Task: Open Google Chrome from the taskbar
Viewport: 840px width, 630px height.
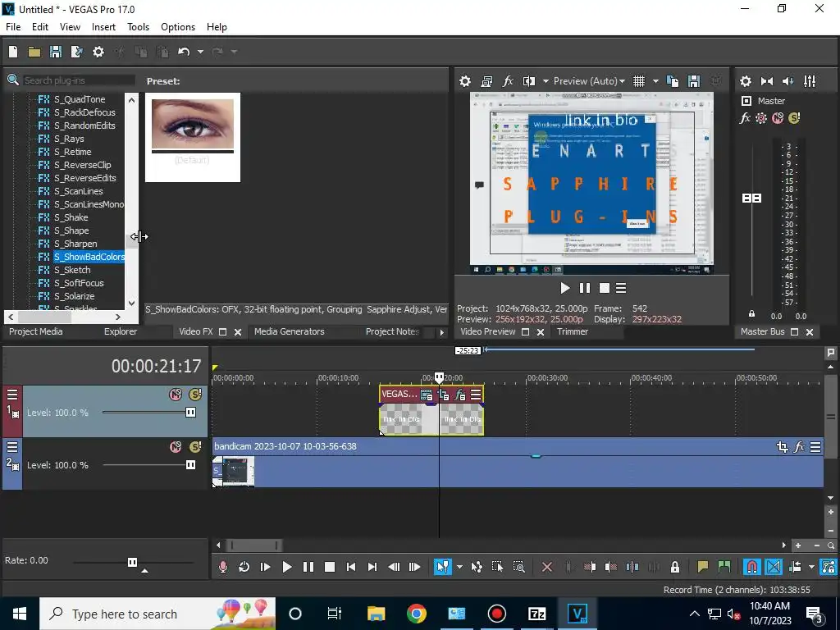Action: pos(416,614)
